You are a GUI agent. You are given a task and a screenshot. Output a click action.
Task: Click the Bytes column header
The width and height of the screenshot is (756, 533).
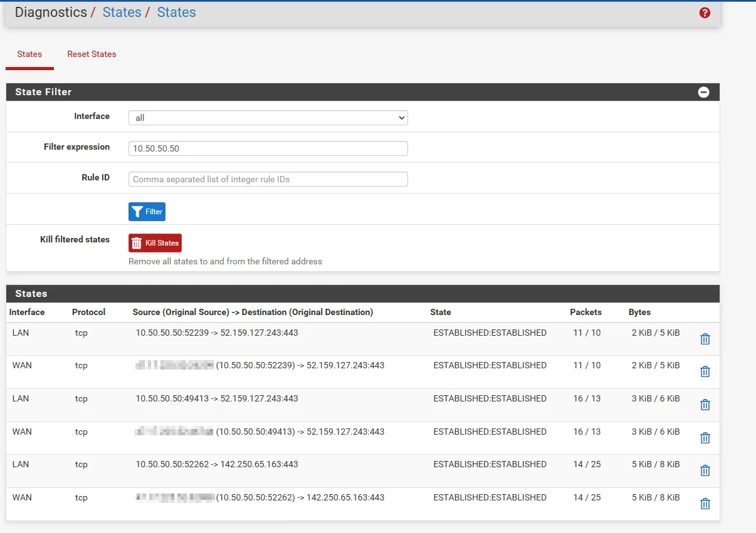(x=639, y=312)
